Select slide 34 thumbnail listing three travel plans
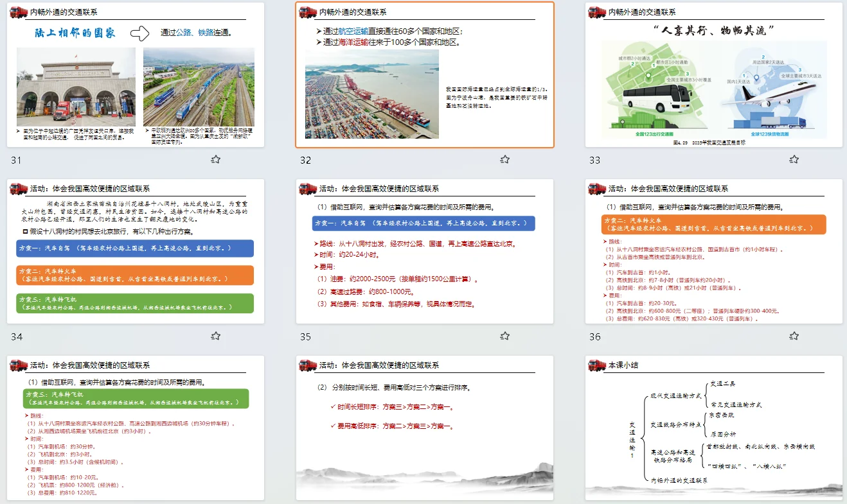This screenshot has height=504, width=847. click(x=136, y=252)
